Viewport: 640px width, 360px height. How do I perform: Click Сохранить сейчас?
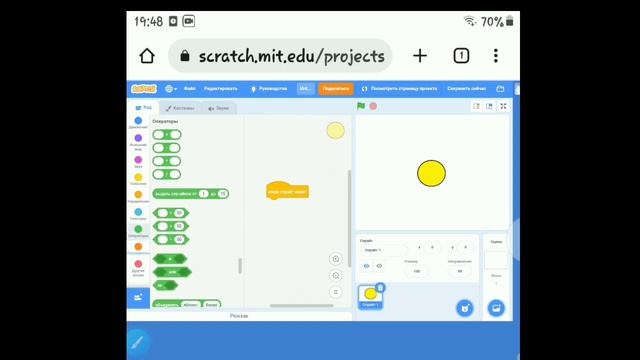click(467, 89)
